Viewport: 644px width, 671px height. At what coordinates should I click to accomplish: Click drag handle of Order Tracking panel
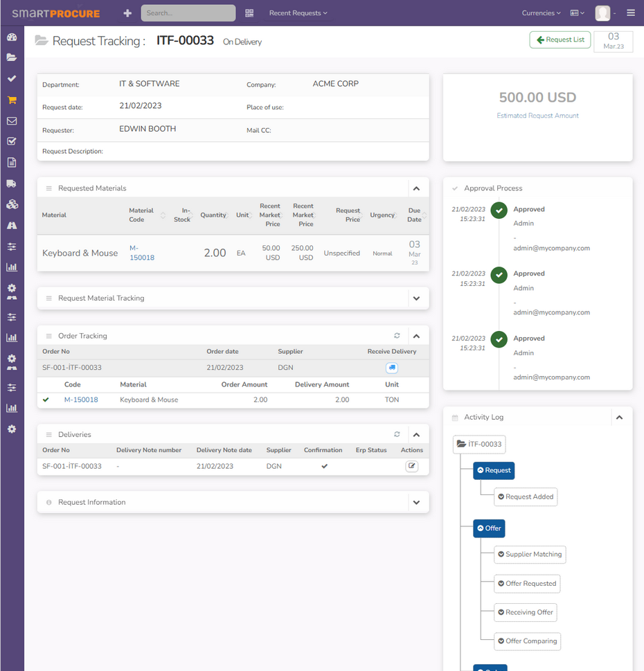(x=48, y=336)
